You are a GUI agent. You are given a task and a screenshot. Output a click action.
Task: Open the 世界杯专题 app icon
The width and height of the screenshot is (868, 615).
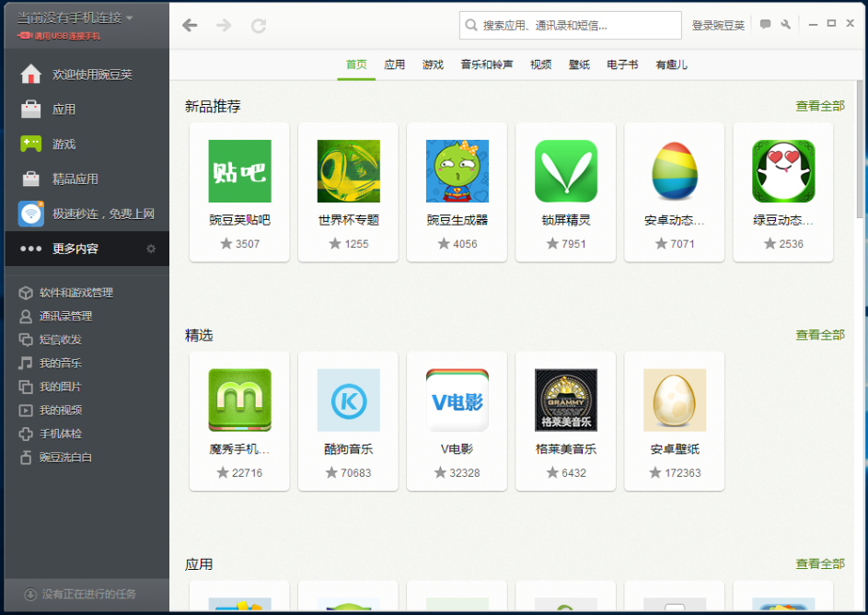point(349,171)
